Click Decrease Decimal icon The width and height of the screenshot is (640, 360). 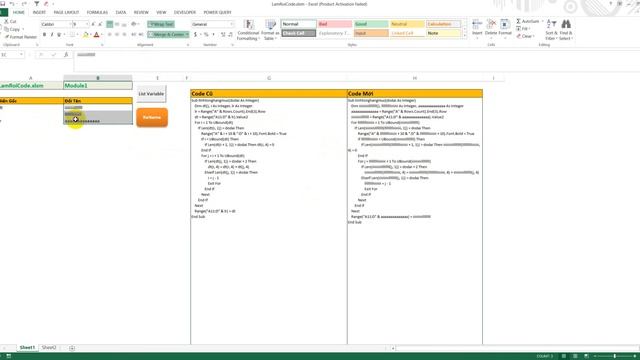click(x=231, y=35)
